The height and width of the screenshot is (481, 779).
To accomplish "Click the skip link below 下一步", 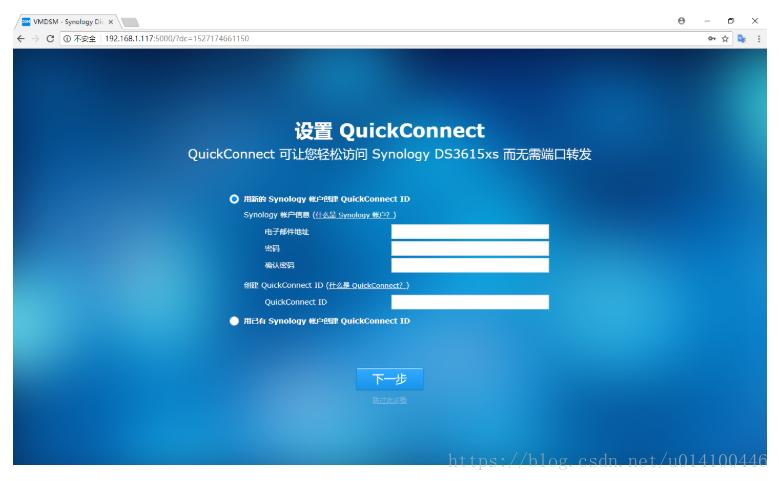I will pyautogui.click(x=390, y=400).
